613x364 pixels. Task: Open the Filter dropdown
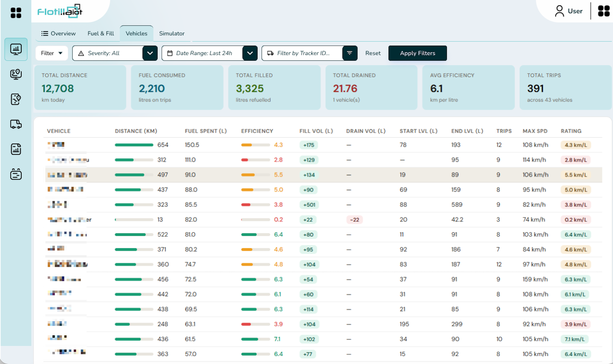(x=51, y=53)
